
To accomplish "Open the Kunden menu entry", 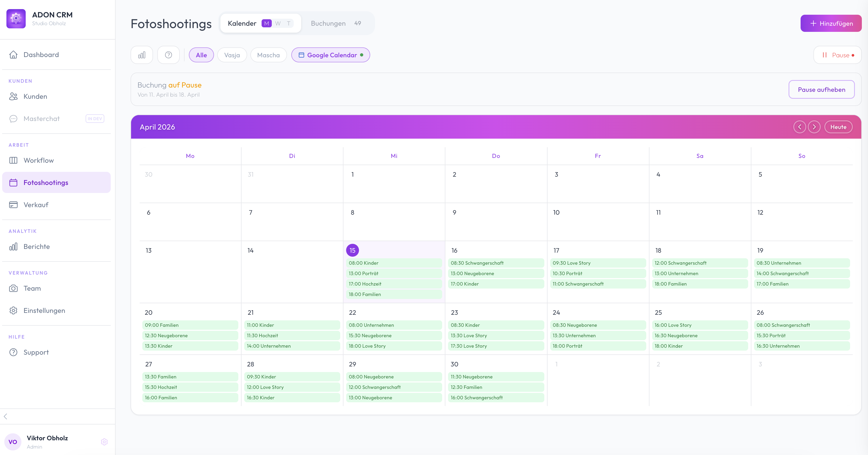I will pos(35,96).
